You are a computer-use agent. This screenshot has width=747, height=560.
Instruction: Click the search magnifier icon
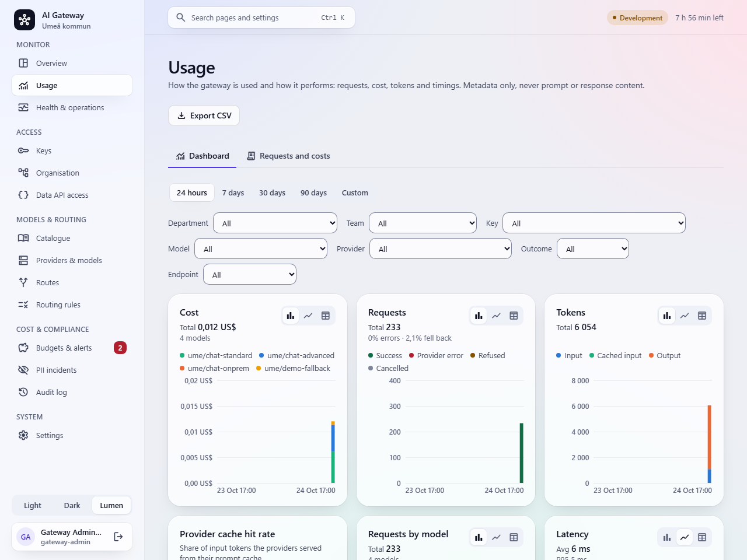(181, 17)
